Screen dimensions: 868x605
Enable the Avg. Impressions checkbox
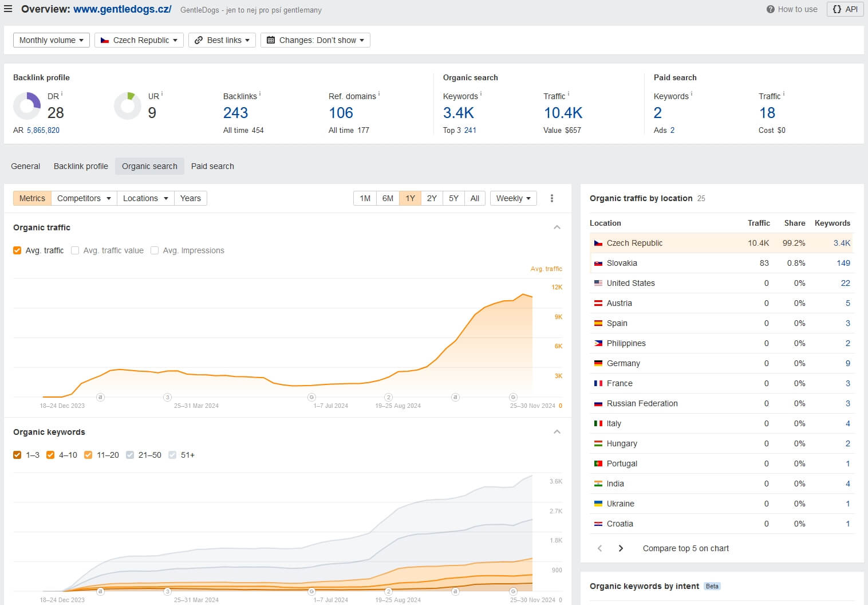click(155, 250)
